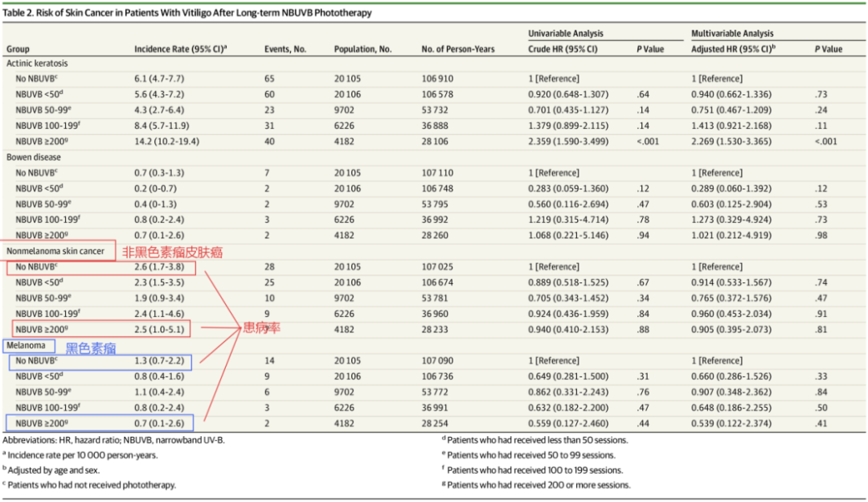The height and width of the screenshot is (502, 868).
Task: Select the Incidence Rate (95% CI) column header
Action: [180, 49]
